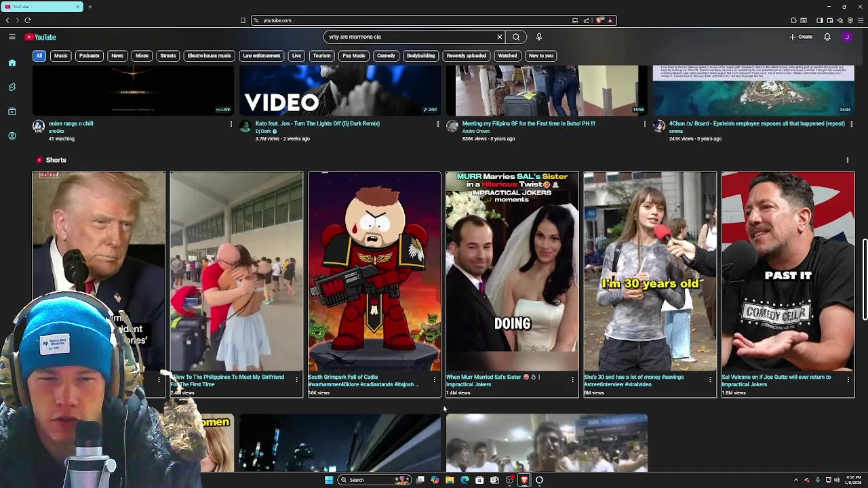The width and height of the screenshot is (868, 488).
Task: Open the Andre Crown channel link
Action: (476, 131)
